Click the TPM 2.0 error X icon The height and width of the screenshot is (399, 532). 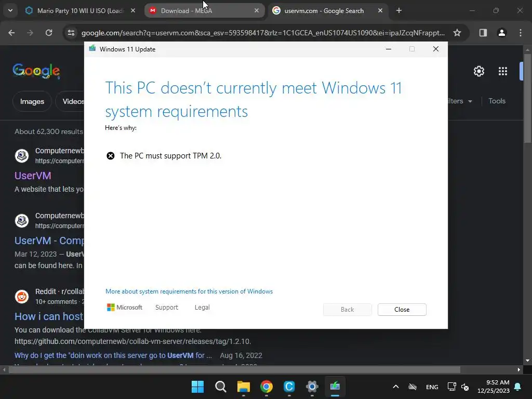click(111, 156)
